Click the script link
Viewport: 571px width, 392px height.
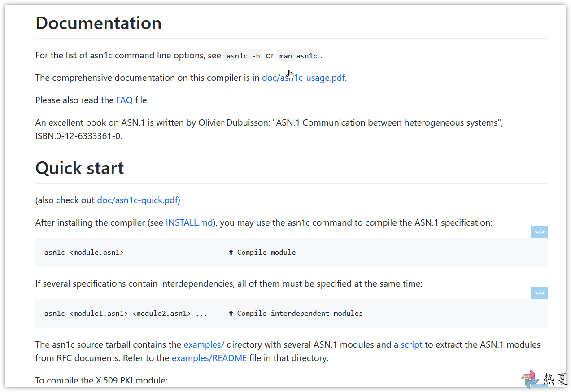click(411, 344)
